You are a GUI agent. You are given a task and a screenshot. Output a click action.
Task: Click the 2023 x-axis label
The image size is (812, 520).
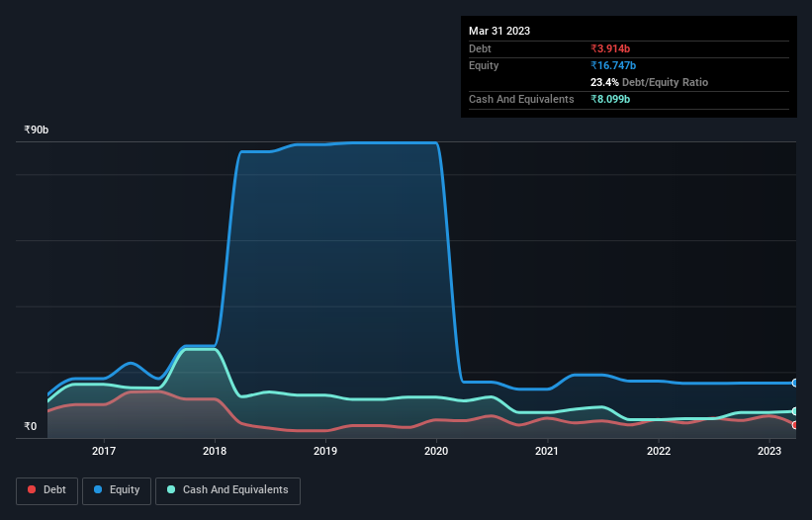tap(769, 451)
